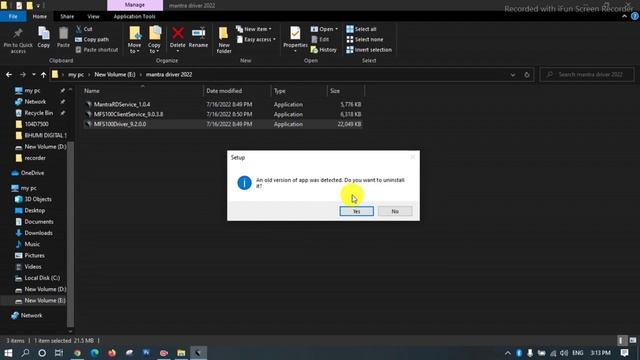
Task: Open the recent locations dropdown arrow
Action: (x=33, y=75)
